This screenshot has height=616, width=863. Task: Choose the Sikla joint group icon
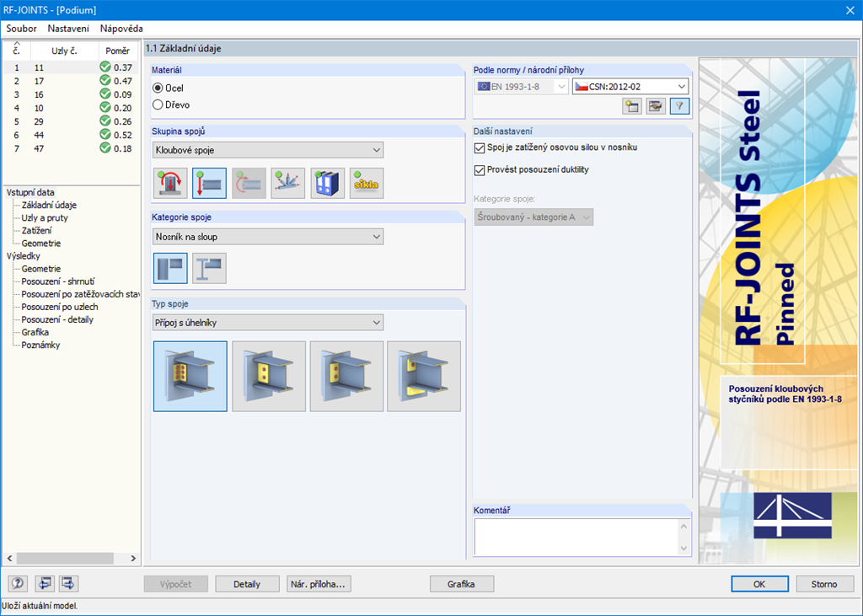[367, 184]
